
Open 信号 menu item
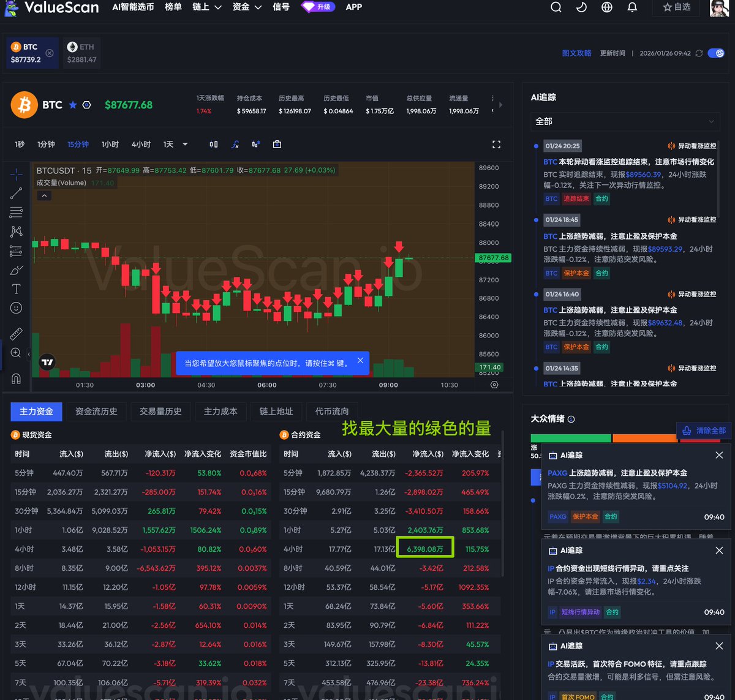[281, 7]
